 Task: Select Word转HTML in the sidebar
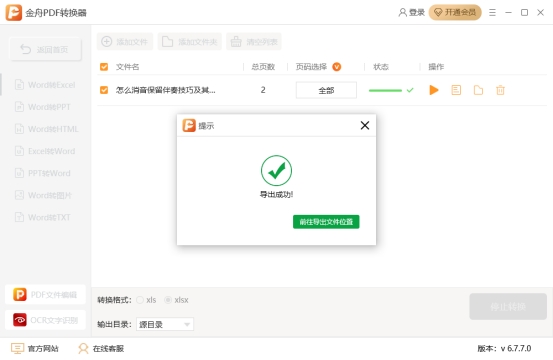click(47, 129)
